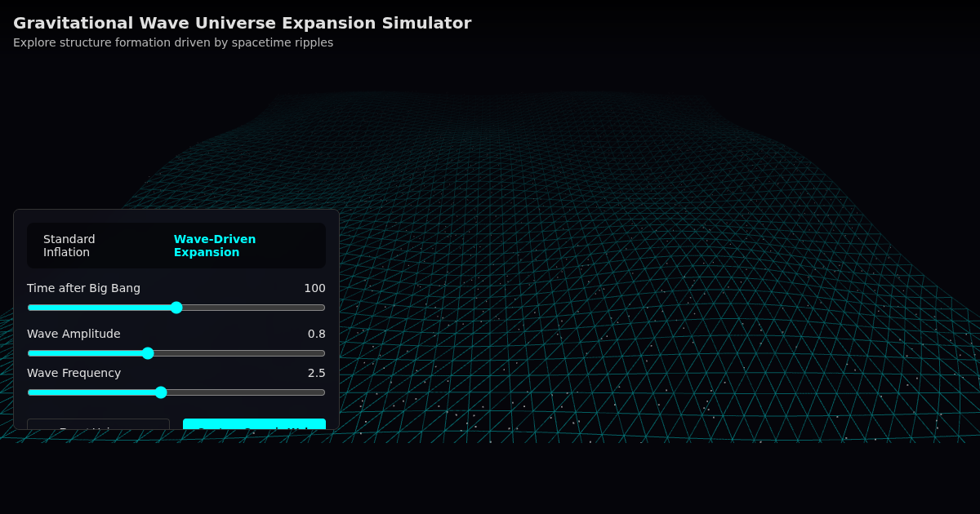Viewport: 980px width, 514px height.
Task: Click the Wave Amplitude slider
Action: (176, 353)
